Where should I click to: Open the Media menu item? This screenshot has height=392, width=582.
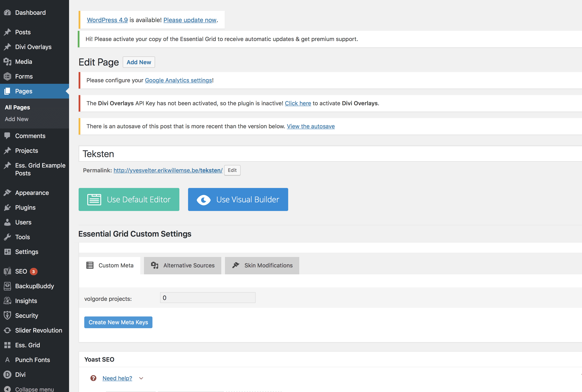35,61
